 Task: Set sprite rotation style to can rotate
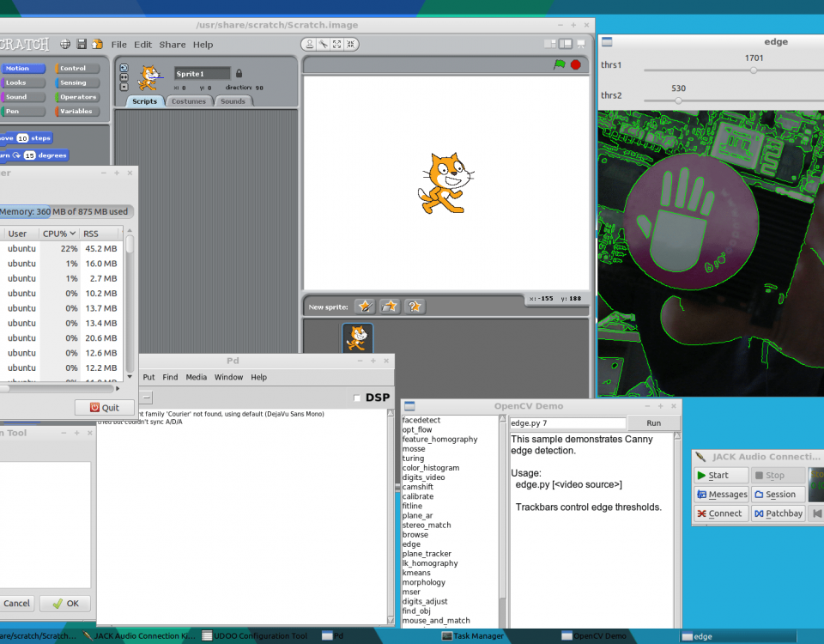tap(124, 68)
